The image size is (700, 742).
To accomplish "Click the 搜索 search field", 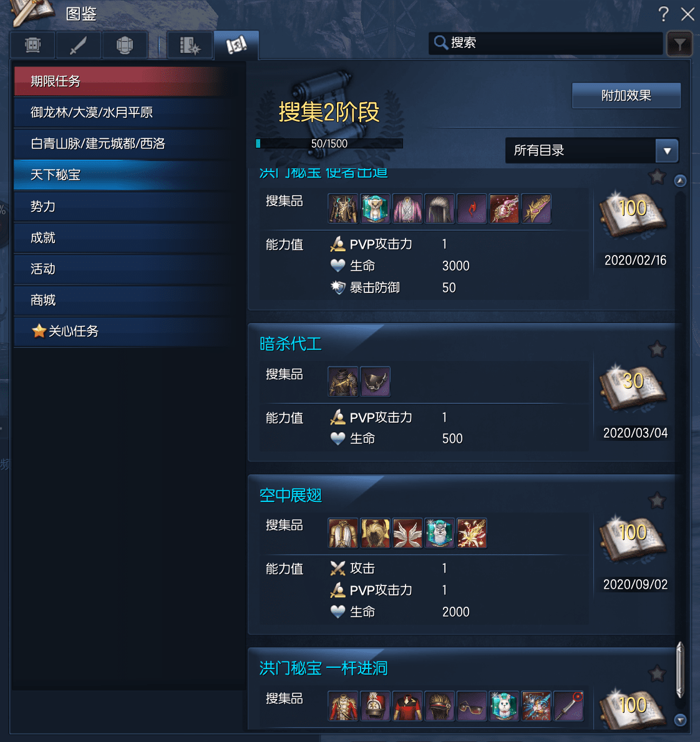I will [x=546, y=43].
